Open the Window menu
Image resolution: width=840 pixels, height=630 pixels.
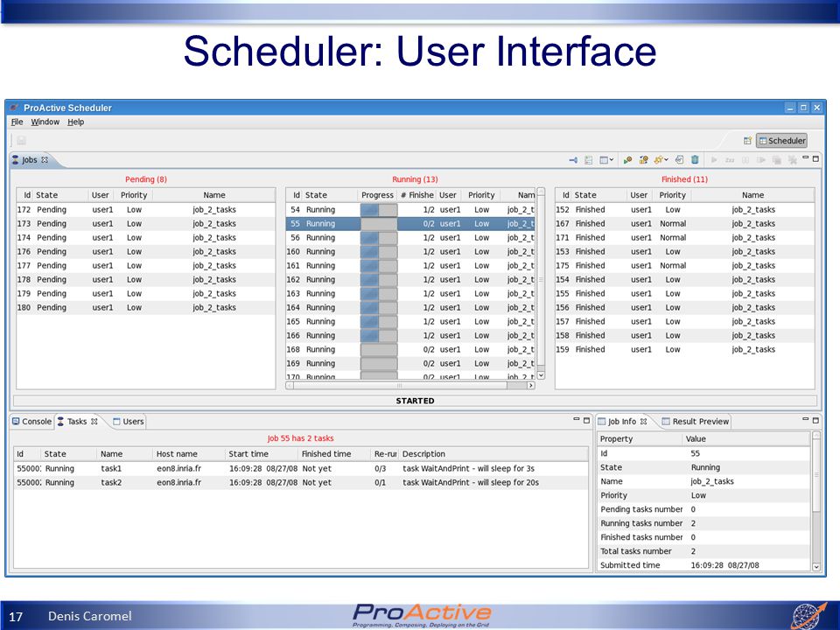click(x=45, y=122)
